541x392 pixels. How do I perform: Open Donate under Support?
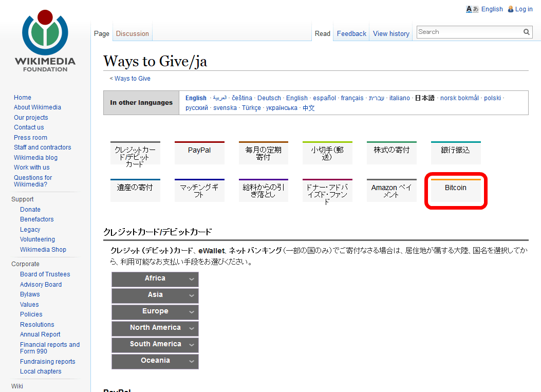(x=30, y=210)
